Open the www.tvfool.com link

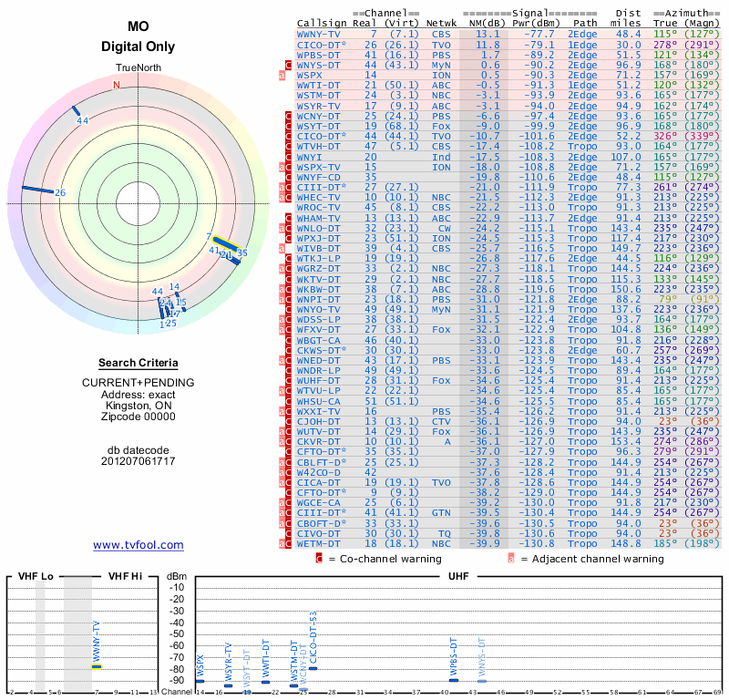(x=138, y=545)
